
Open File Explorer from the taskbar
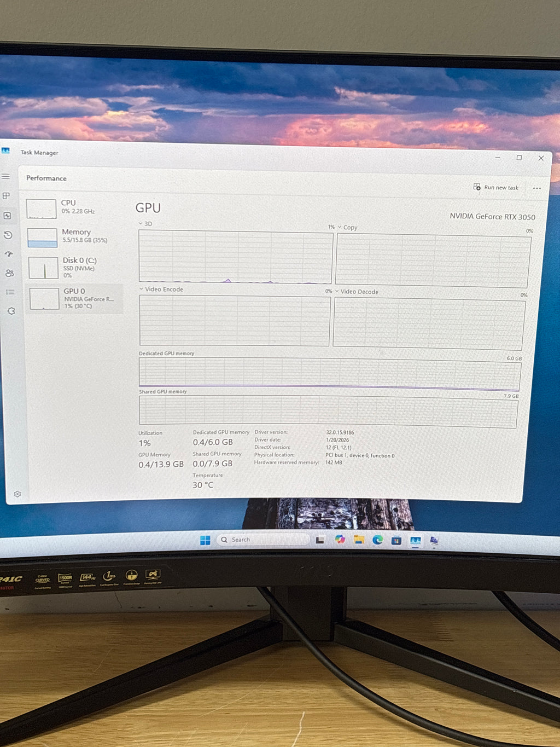point(359,540)
